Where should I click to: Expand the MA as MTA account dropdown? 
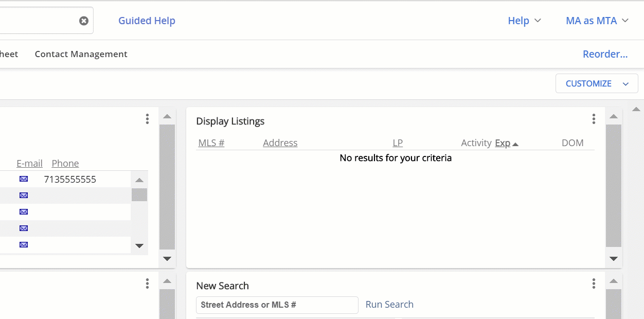point(597,21)
